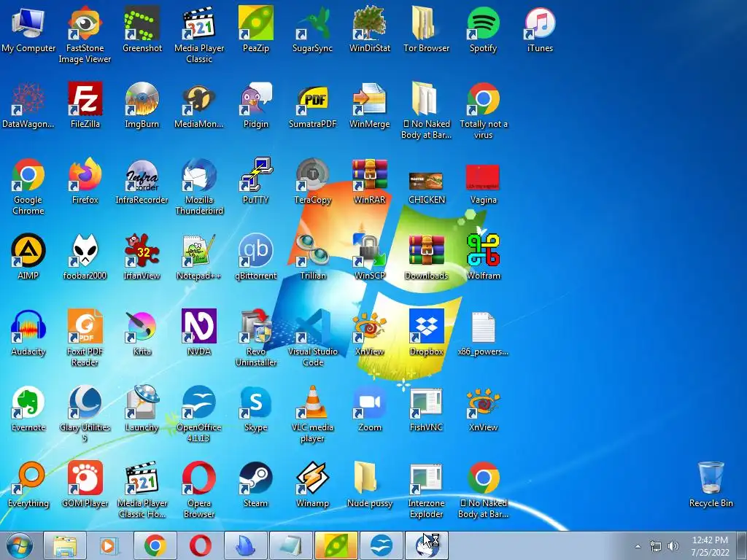Select the Krita icon
The width and height of the screenshot is (747, 560).
pyautogui.click(x=142, y=332)
